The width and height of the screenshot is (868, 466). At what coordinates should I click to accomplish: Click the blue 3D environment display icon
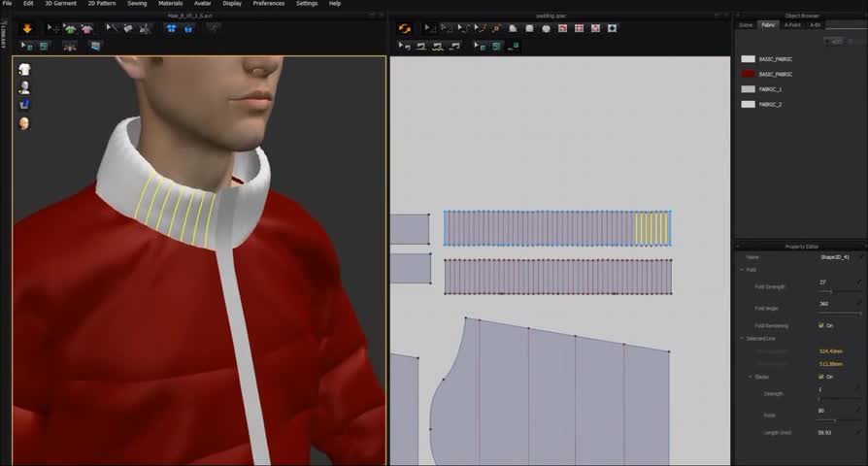point(24,105)
